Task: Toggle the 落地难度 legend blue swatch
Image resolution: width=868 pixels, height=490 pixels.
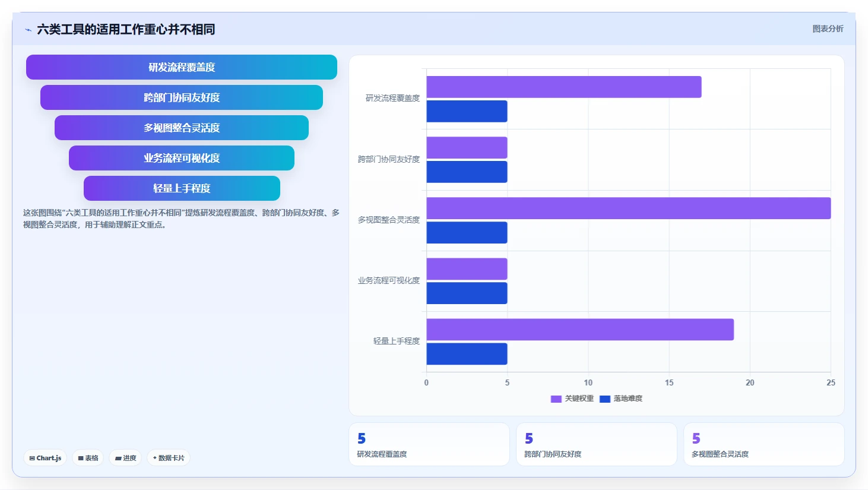Action: (605, 399)
